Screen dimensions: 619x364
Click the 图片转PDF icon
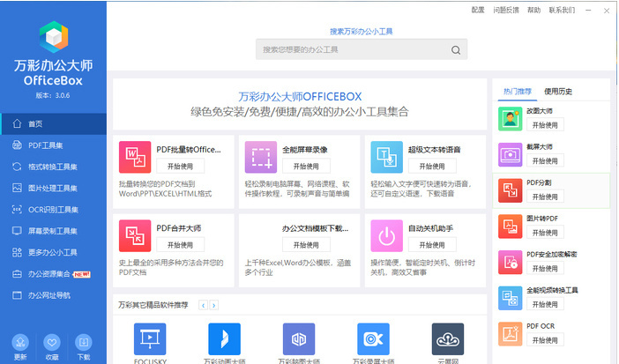(510, 227)
